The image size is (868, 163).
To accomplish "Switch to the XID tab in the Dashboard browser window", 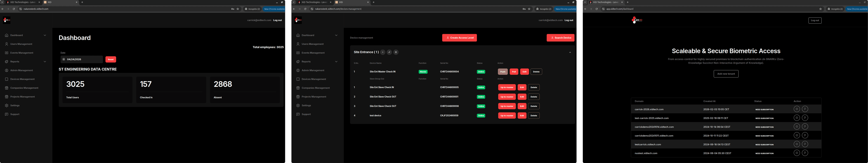I will coord(60,2).
